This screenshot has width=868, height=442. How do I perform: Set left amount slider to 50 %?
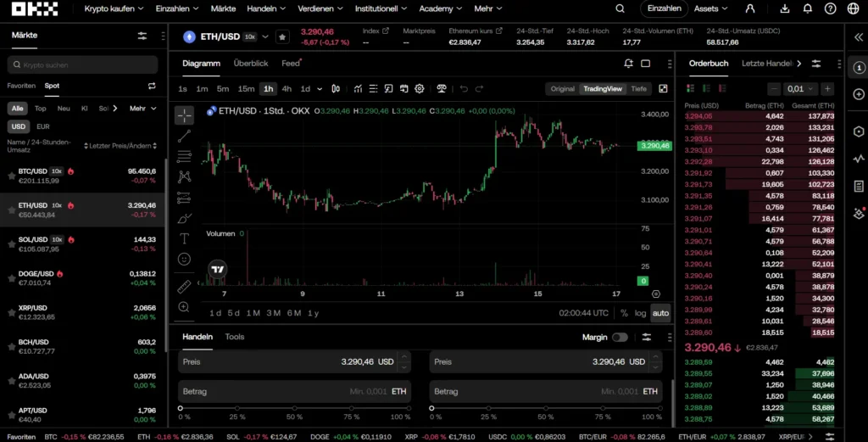[x=294, y=408]
